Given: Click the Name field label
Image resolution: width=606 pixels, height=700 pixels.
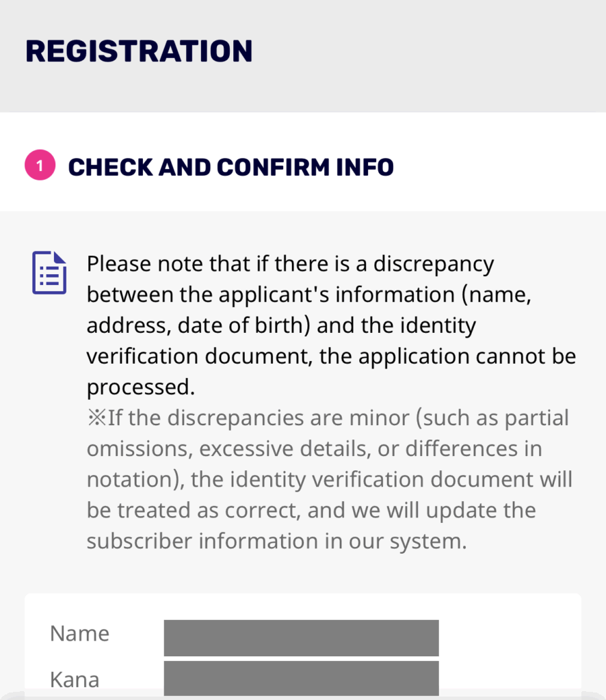Looking at the screenshot, I should pyautogui.click(x=79, y=634).
